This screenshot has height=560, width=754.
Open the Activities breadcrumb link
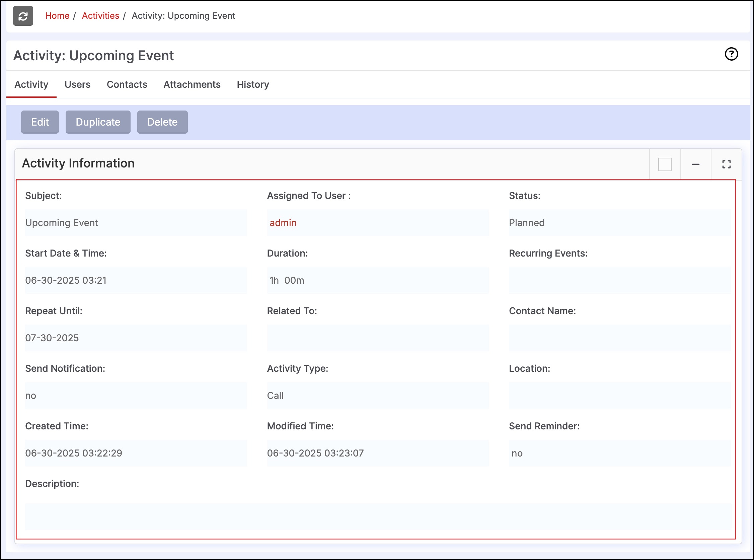(100, 16)
